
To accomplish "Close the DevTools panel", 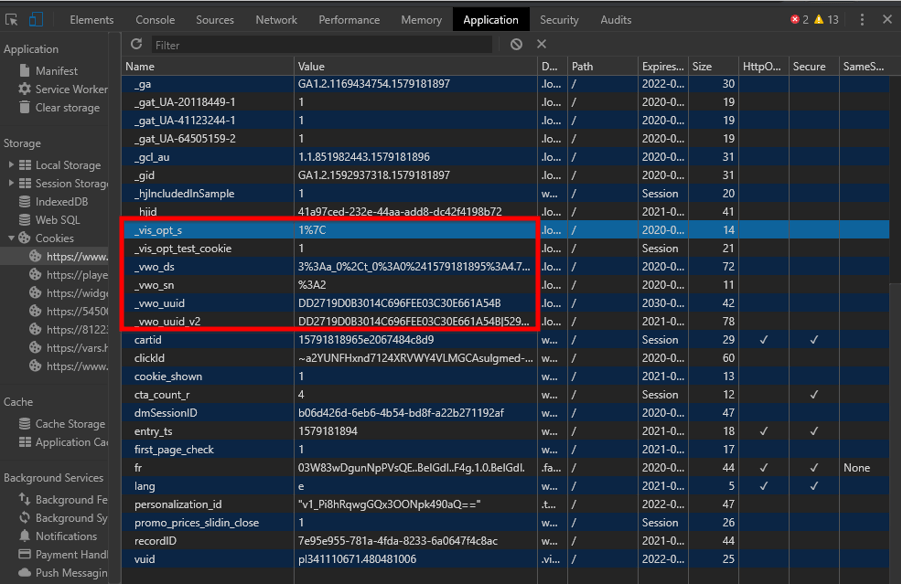I will pyautogui.click(x=887, y=20).
